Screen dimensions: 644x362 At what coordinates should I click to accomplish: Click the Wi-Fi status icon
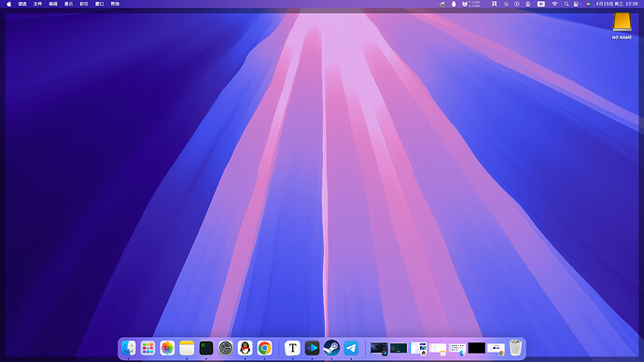coord(554,4)
